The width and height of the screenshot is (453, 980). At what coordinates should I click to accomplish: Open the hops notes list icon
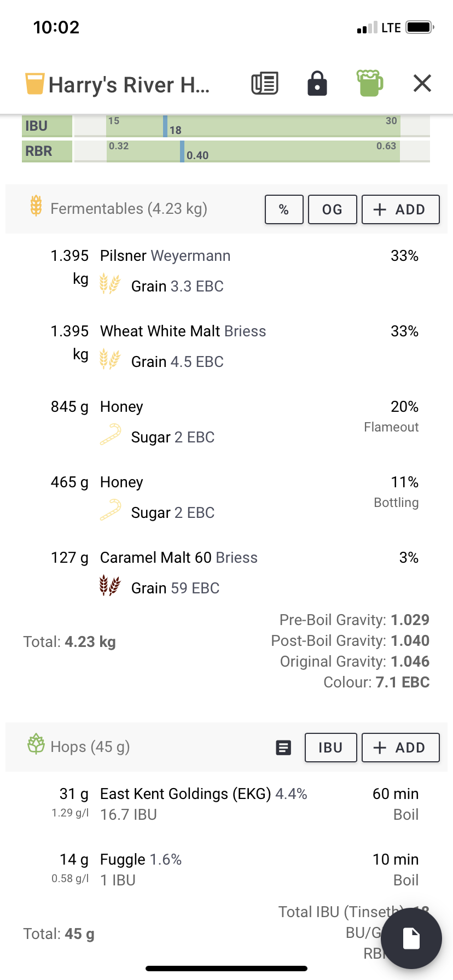(x=283, y=748)
